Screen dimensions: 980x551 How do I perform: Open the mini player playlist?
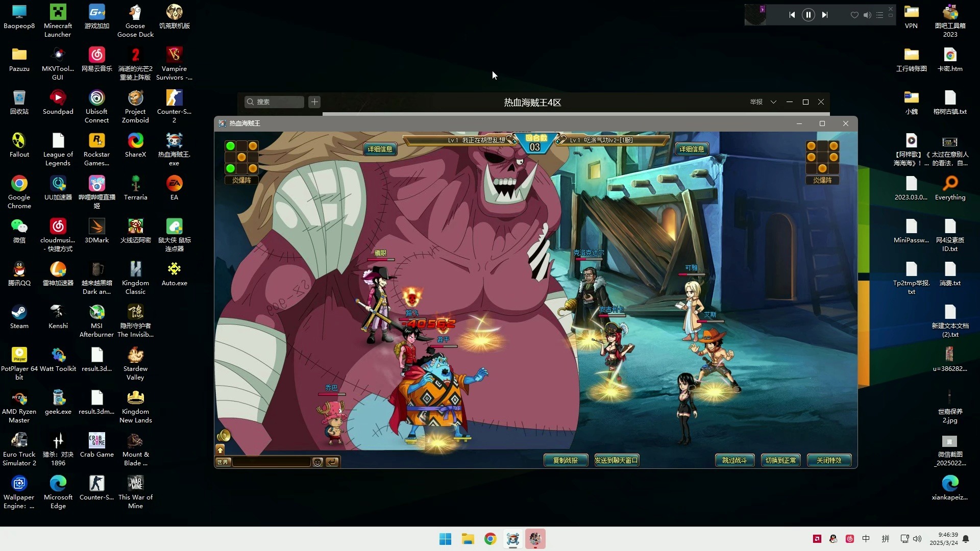(x=879, y=15)
